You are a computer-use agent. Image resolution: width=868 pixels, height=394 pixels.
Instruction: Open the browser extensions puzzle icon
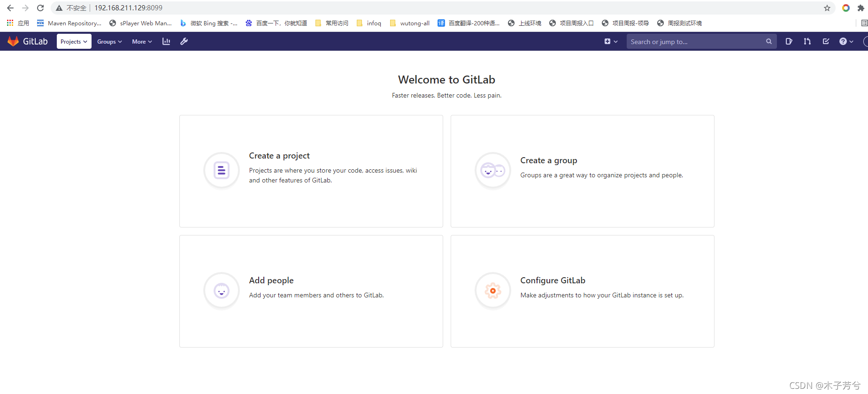pyautogui.click(x=860, y=8)
